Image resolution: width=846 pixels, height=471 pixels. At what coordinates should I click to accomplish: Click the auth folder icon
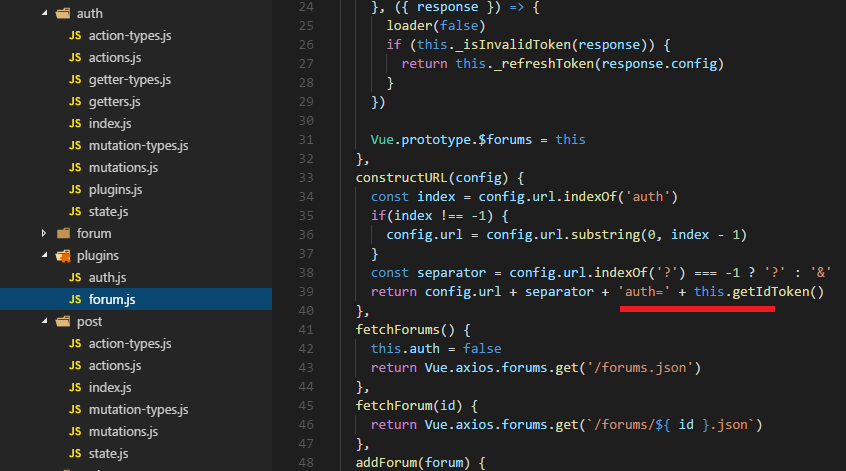[x=63, y=13]
